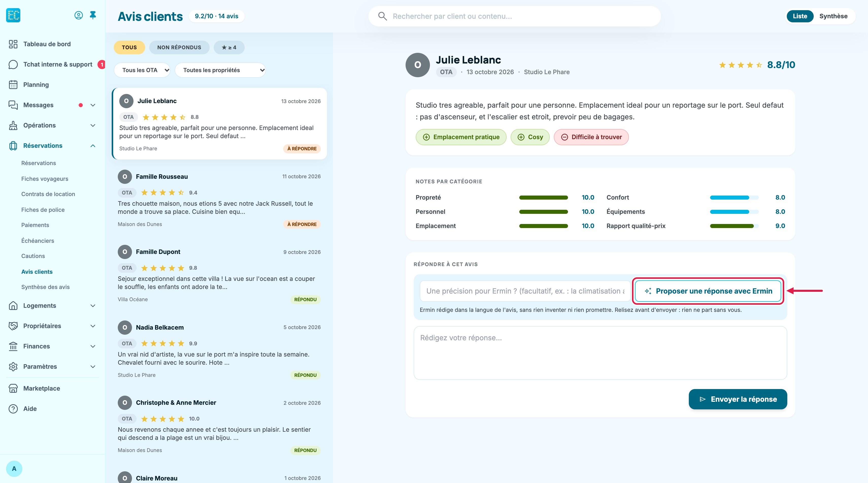Filter reviews by NON RÉPONDUS

(x=179, y=47)
